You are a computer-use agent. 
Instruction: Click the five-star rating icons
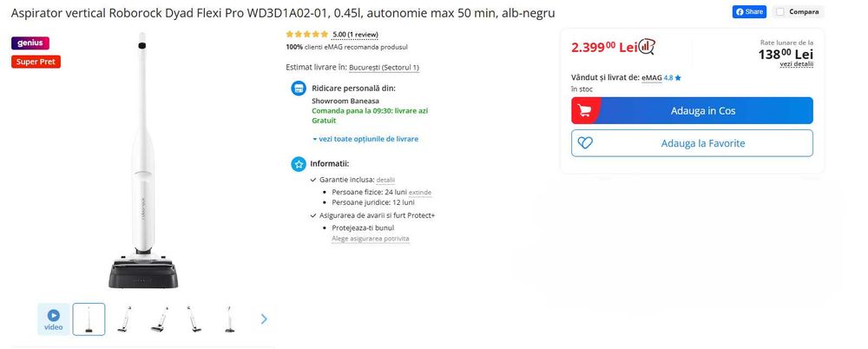point(307,35)
